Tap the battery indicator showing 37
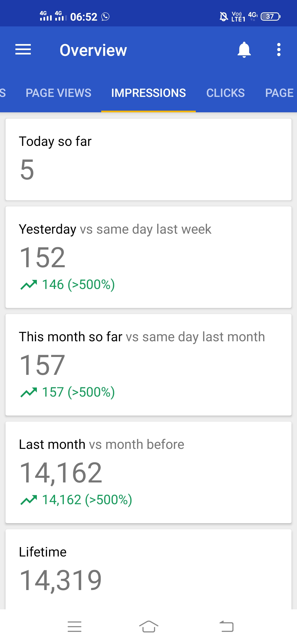The height and width of the screenshot is (644, 297). pos(270,17)
